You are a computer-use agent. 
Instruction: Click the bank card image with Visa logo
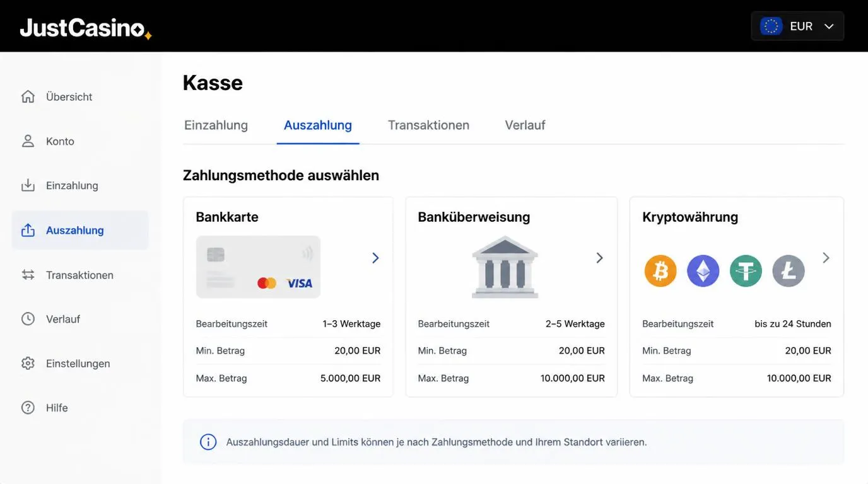[x=258, y=267]
